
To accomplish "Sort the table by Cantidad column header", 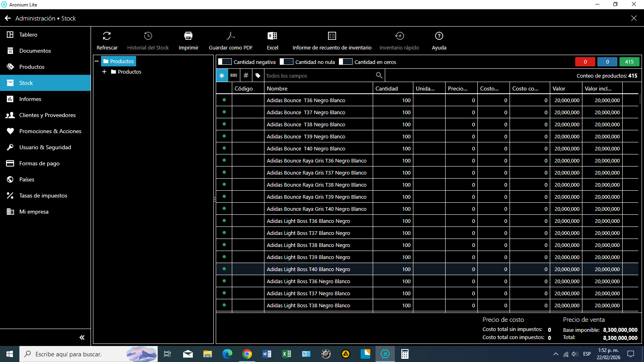I will pyautogui.click(x=387, y=88).
